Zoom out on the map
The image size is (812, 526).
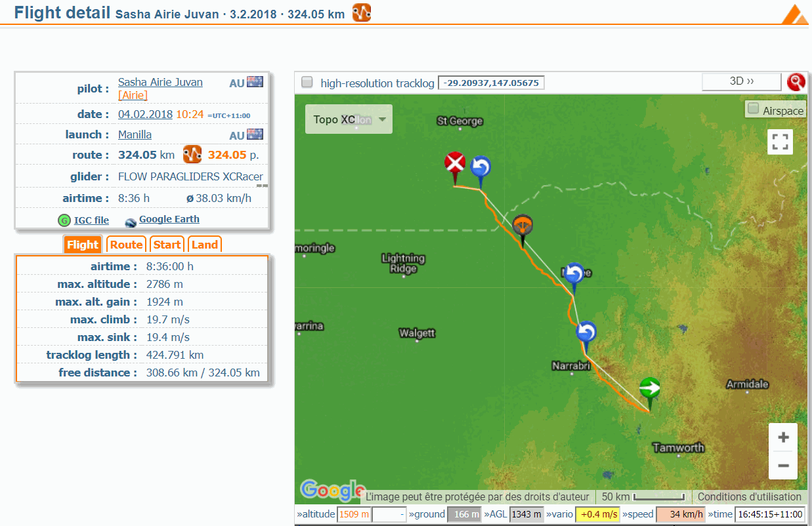pyautogui.click(x=782, y=465)
